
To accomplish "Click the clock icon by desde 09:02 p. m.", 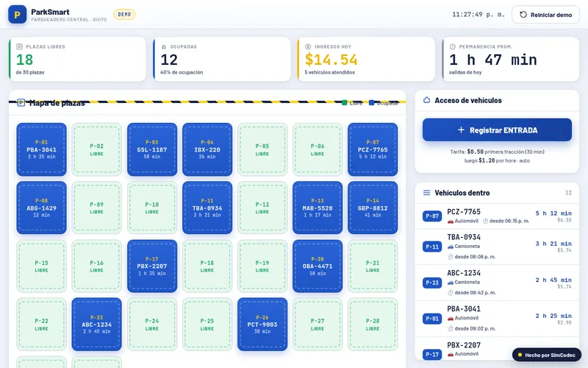I will [450, 328].
